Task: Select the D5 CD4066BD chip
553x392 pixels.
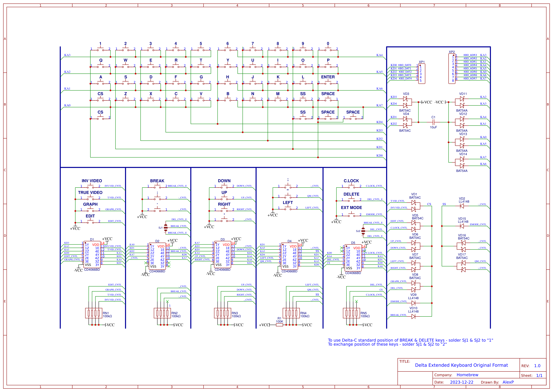Action: coord(353,258)
